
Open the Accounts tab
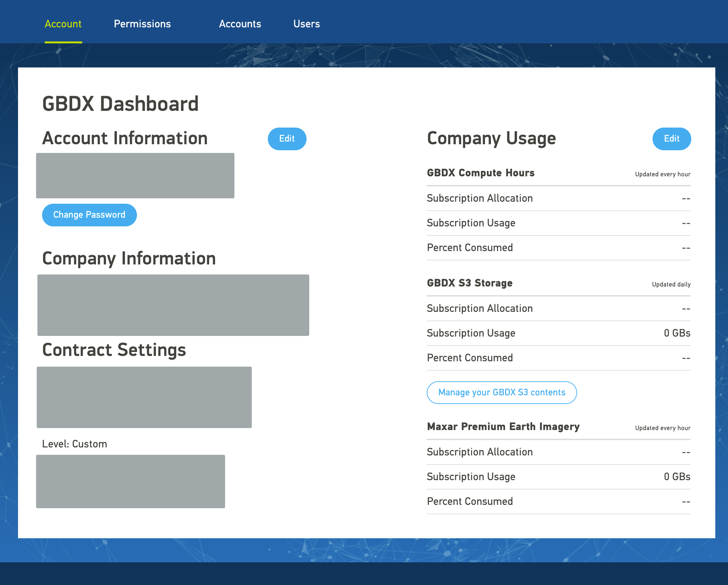[x=240, y=24]
